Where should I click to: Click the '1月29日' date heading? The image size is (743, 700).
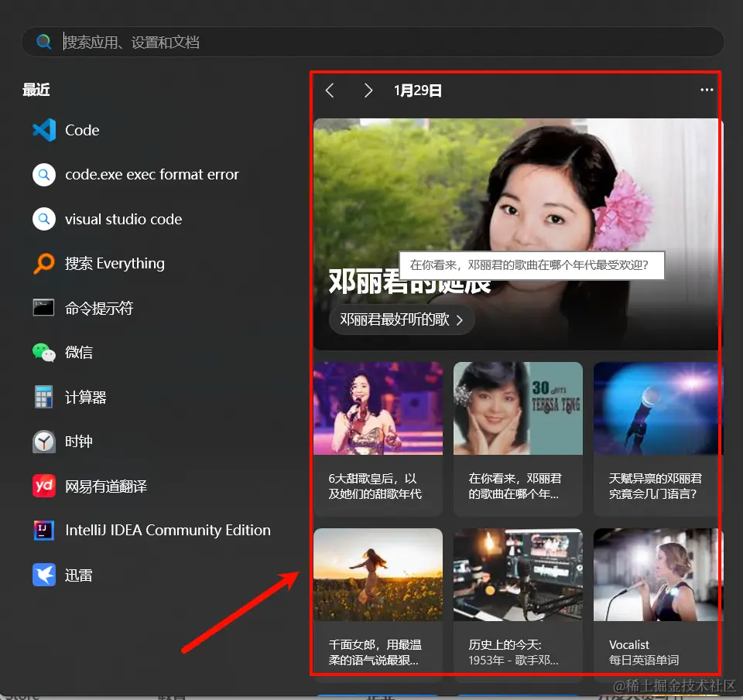pyautogui.click(x=417, y=90)
